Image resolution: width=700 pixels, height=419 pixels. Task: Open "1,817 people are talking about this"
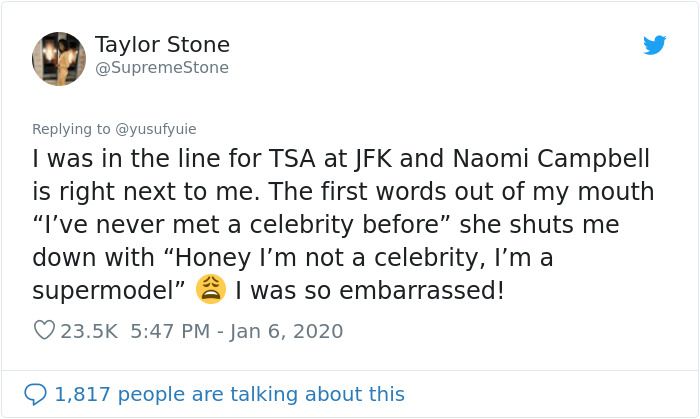tap(229, 394)
